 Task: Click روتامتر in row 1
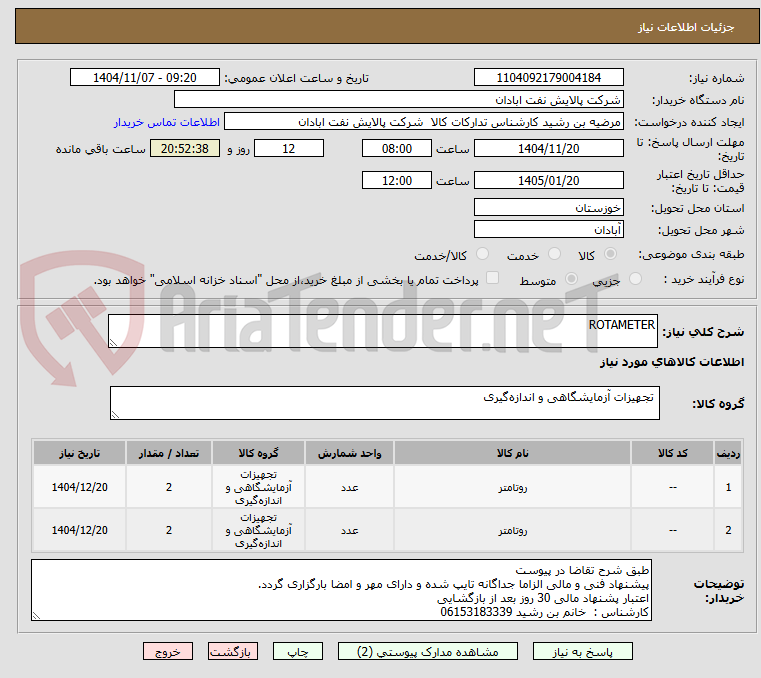[x=513, y=488]
